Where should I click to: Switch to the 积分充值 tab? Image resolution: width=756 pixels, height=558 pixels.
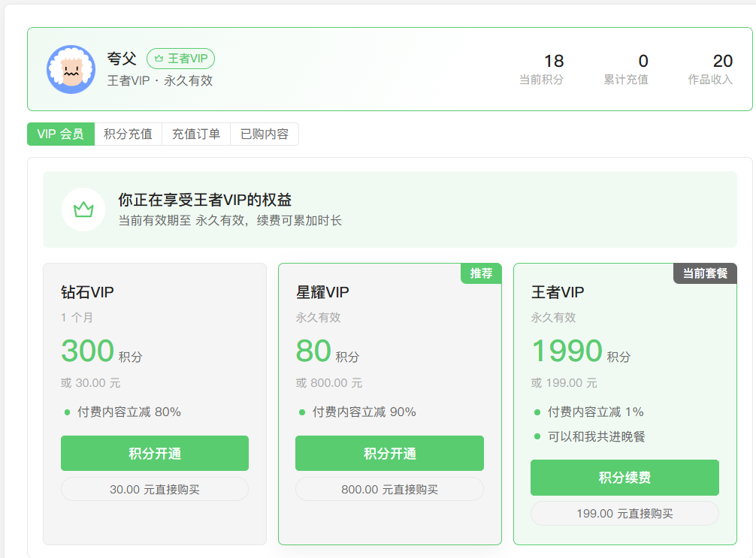(x=129, y=134)
